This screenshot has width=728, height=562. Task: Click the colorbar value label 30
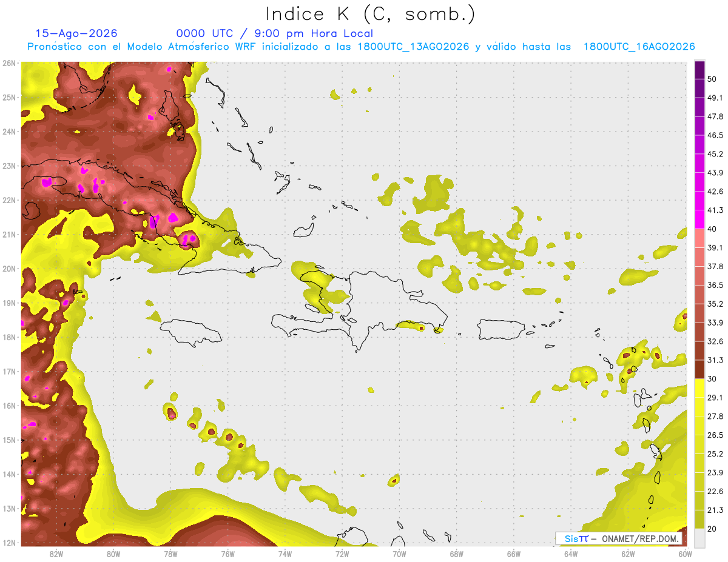tap(712, 379)
